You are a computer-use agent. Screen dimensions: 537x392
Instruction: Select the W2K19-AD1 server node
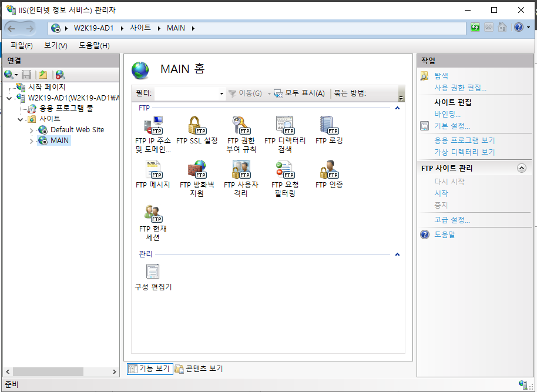tap(73, 98)
